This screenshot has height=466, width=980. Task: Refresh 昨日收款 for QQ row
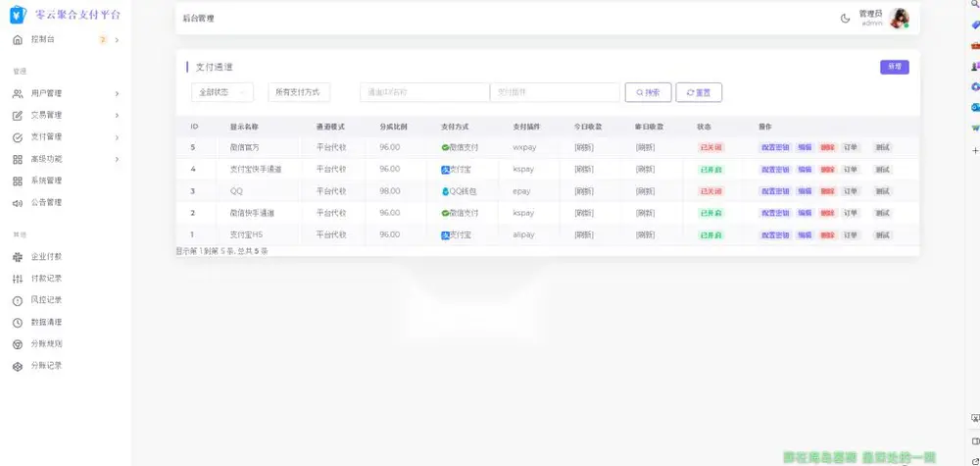coord(645,191)
